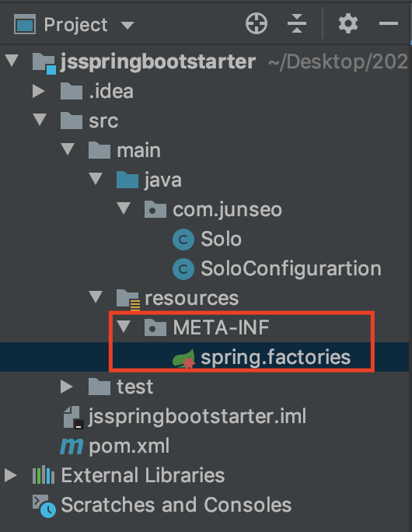Viewport: 412px width, 532px height.
Task: Click the Maven pom.xml icon
Action: point(72,446)
